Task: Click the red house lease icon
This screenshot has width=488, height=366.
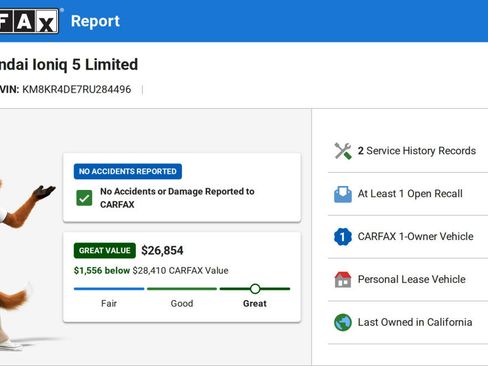Action: point(343,279)
